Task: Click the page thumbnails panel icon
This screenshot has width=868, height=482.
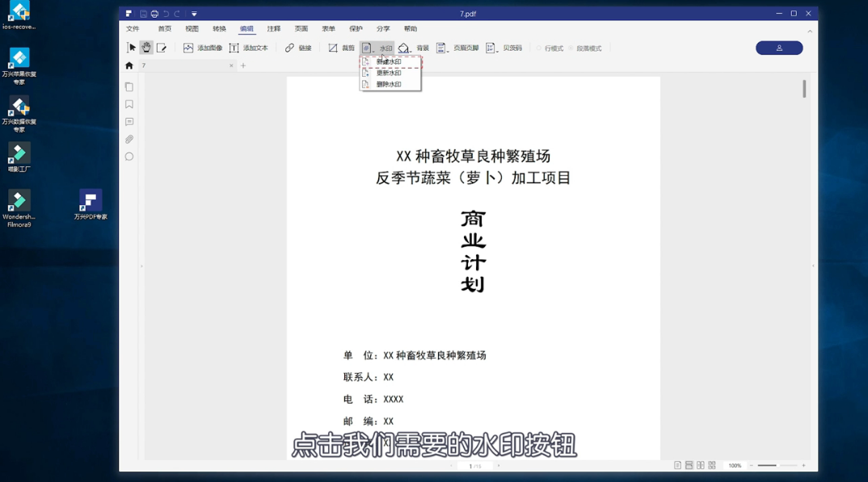Action: click(x=129, y=86)
